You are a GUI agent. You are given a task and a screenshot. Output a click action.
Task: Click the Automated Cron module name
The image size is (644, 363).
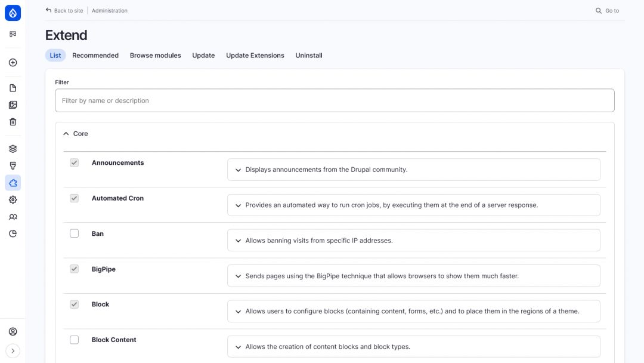click(x=117, y=198)
